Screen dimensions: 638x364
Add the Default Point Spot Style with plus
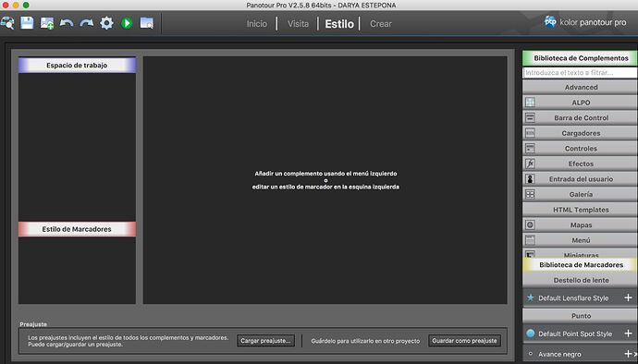[x=628, y=334]
